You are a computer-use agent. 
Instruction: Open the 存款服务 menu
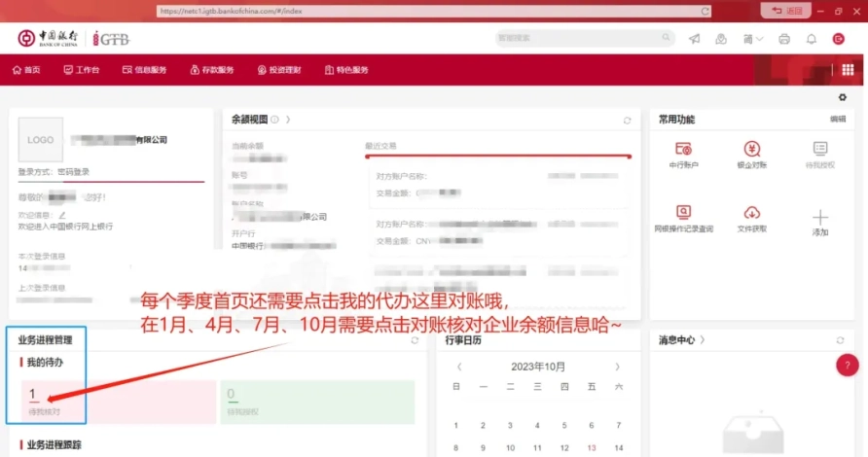click(x=211, y=70)
